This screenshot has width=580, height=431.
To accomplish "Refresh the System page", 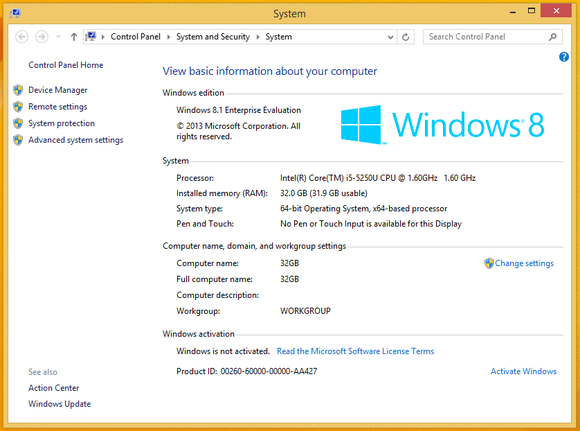I will (x=405, y=37).
